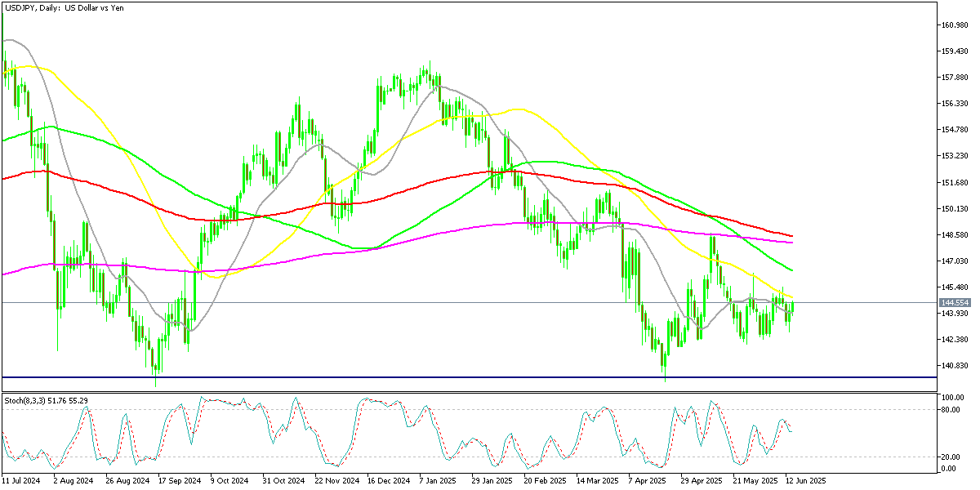Click the 29 Jan 2025 date label

(493, 482)
